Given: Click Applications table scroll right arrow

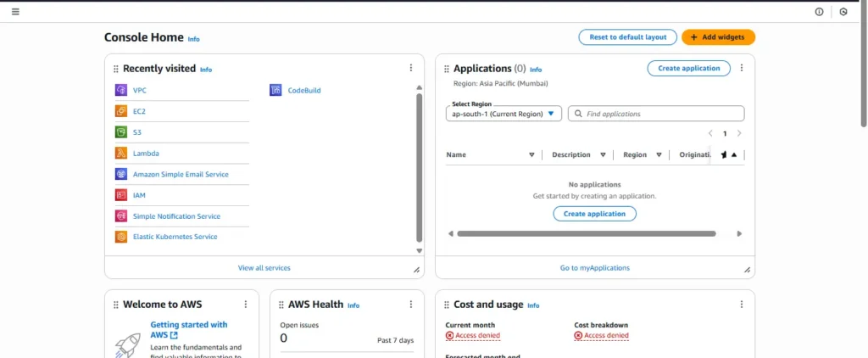Looking at the screenshot, I should [739, 234].
